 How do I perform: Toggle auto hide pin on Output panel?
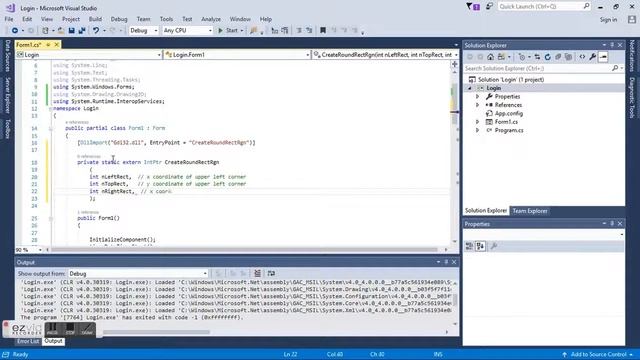[x=446, y=262]
